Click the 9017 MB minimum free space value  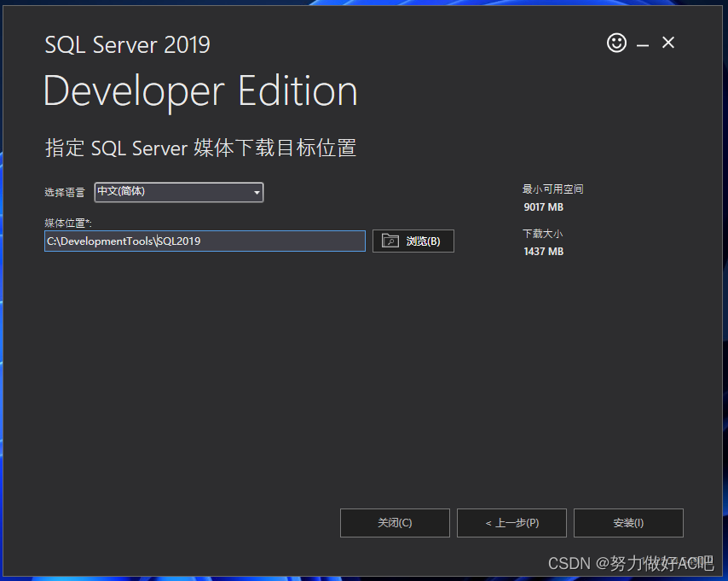click(x=543, y=207)
